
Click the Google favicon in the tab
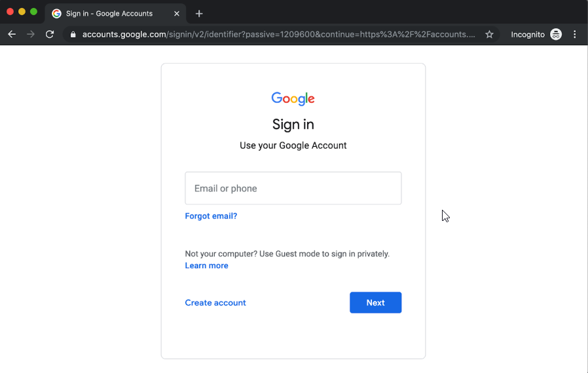pos(57,14)
